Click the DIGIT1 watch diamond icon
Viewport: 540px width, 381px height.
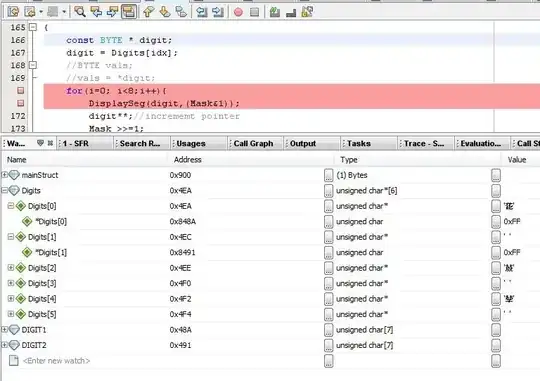(14, 330)
